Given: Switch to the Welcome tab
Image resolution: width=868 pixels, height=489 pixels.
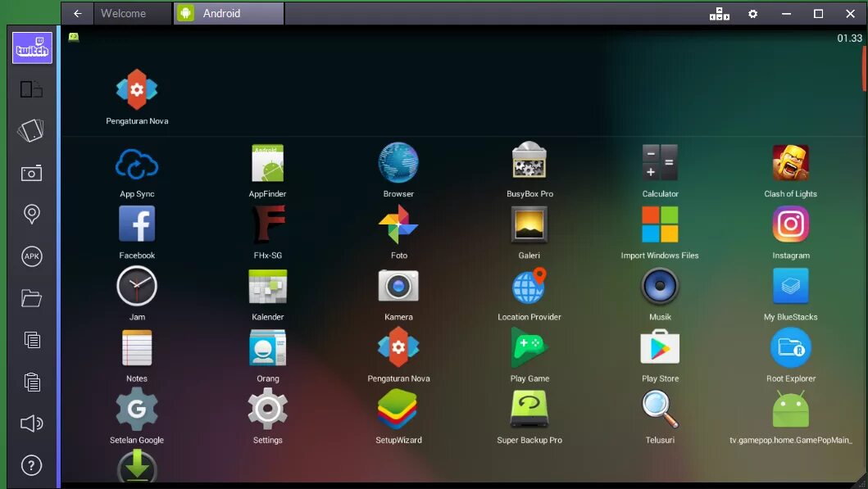Looking at the screenshot, I should pos(133,13).
